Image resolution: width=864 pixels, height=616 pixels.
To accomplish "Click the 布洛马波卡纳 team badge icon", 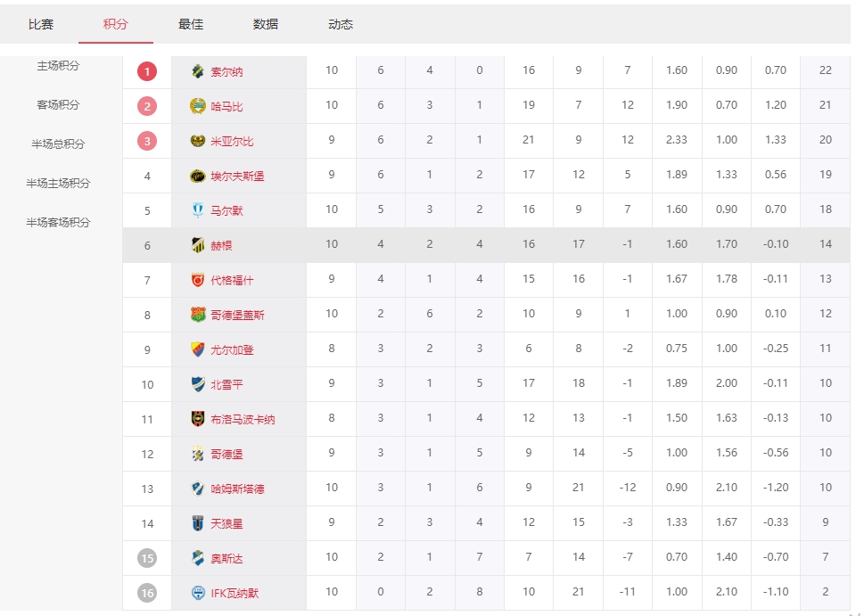I will tap(198, 419).
